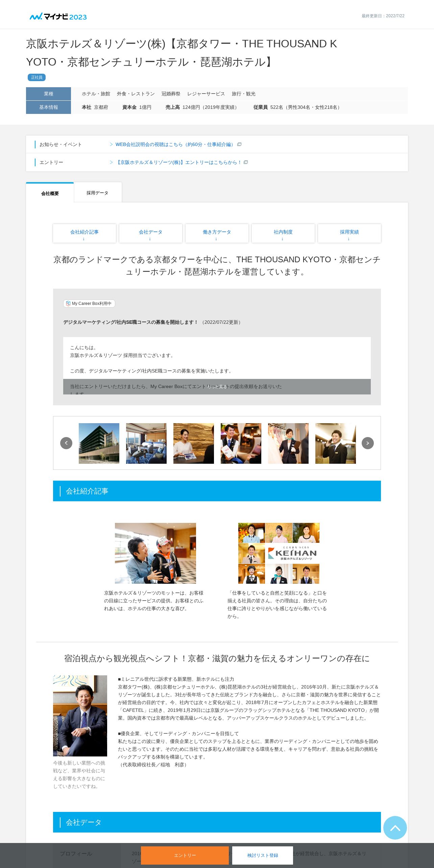Click the president portrait photo
The width and height of the screenshot is (434, 868).
point(80,716)
